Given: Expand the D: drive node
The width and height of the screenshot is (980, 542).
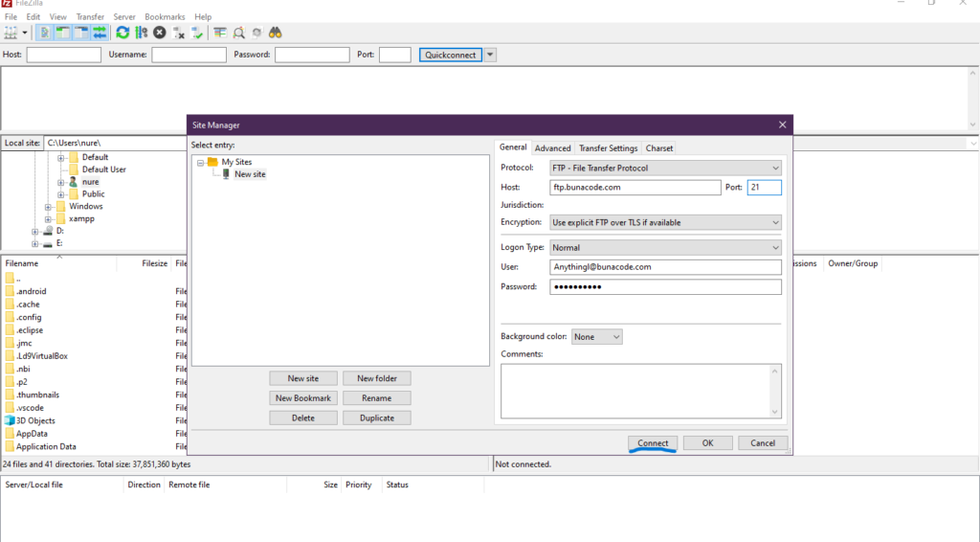Looking at the screenshot, I should click(x=35, y=232).
